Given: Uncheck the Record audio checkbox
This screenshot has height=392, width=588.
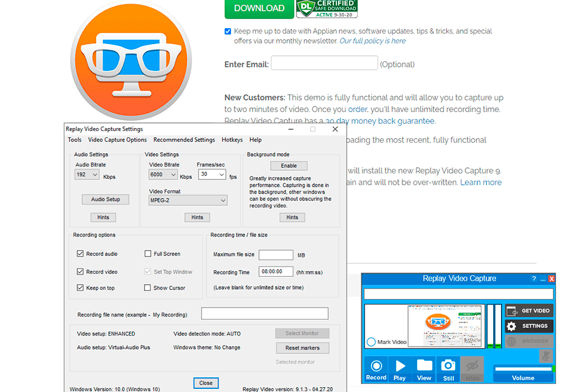Looking at the screenshot, I should point(80,254).
